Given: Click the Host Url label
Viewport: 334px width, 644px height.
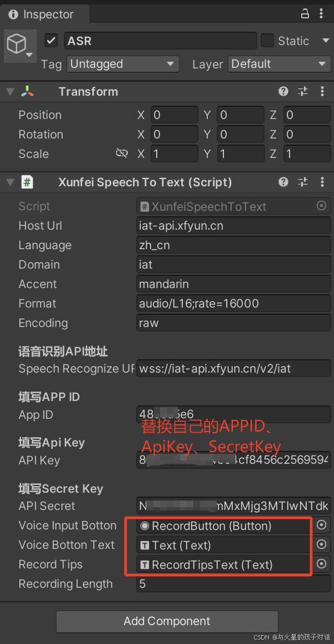Looking at the screenshot, I should 40,225.
